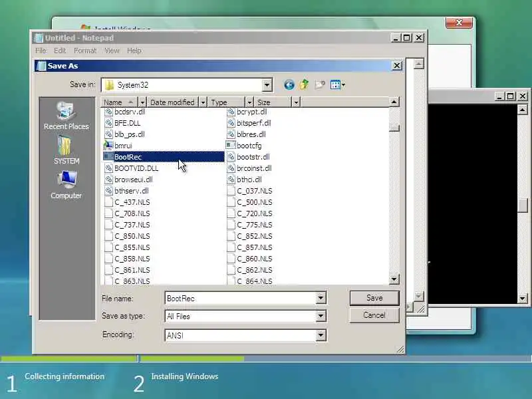Open the Notepad Format menu

click(85, 51)
